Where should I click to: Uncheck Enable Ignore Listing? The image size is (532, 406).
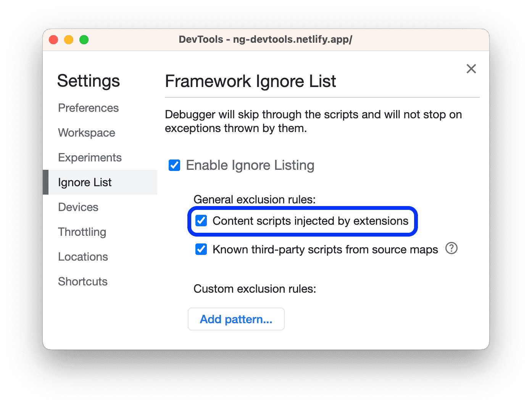[174, 165]
